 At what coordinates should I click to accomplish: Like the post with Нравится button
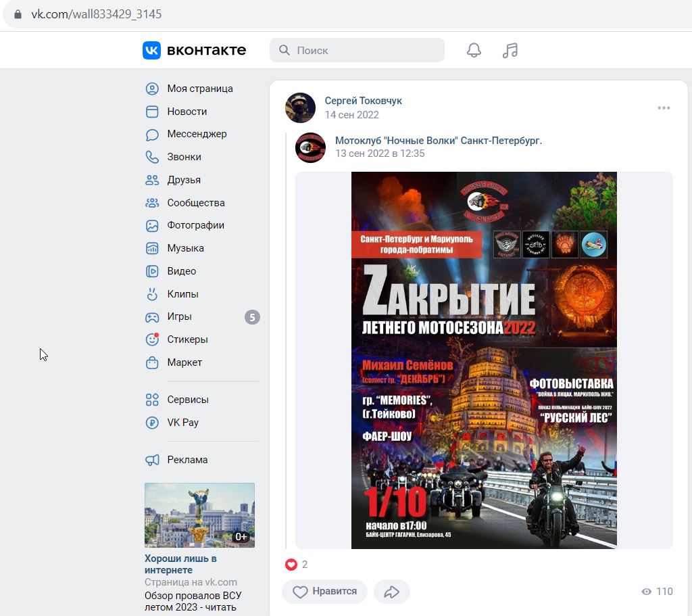click(x=325, y=592)
